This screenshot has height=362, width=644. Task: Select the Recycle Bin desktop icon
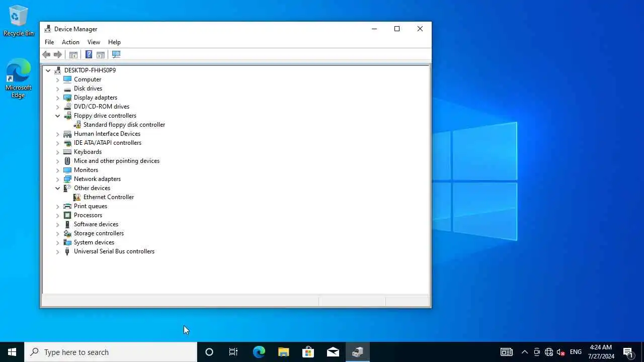click(19, 21)
